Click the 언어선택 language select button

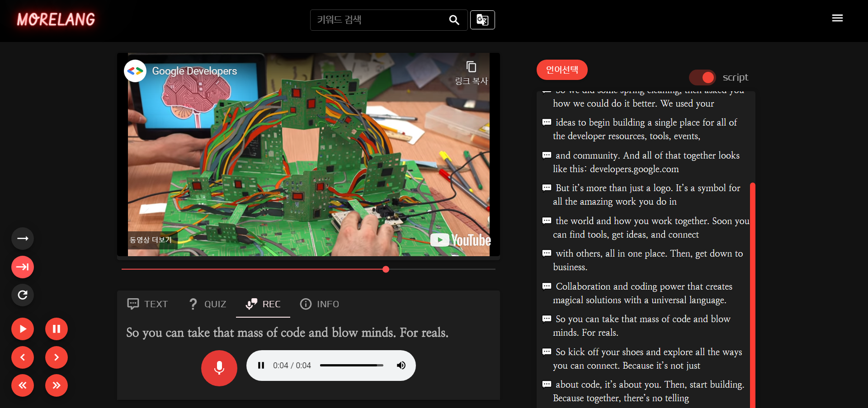[562, 70]
